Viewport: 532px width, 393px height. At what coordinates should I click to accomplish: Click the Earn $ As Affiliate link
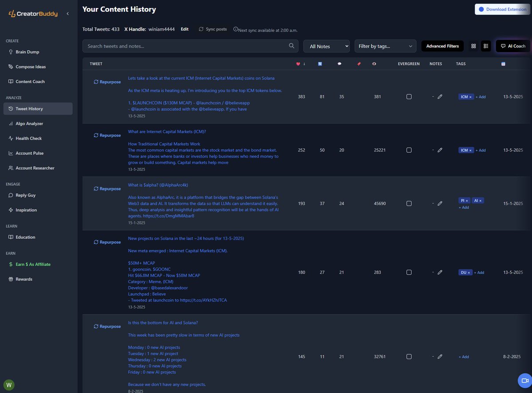33,264
